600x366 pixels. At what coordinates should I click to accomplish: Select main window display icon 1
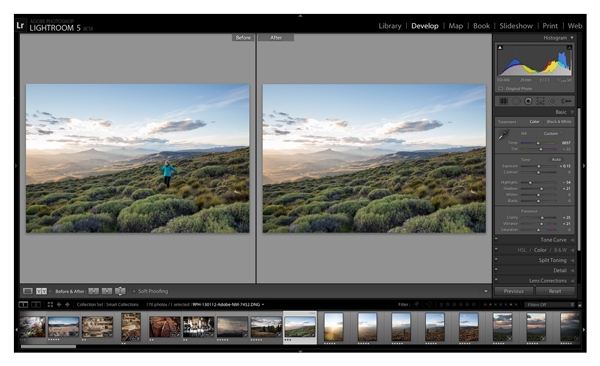[x=23, y=305]
